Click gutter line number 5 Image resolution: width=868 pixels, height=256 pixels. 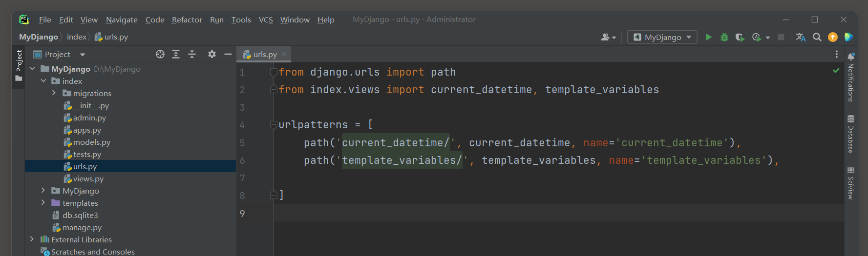click(242, 143)
